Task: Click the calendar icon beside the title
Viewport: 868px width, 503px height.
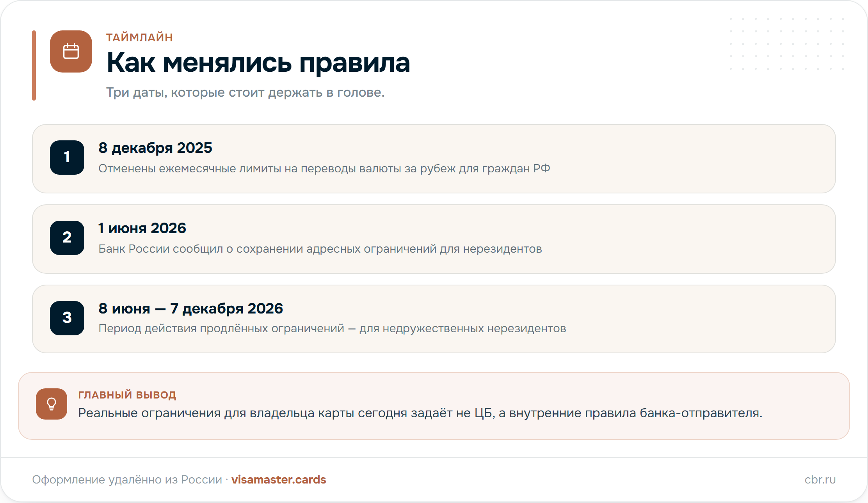Action: pyautogui.click(x=71, y=51)
